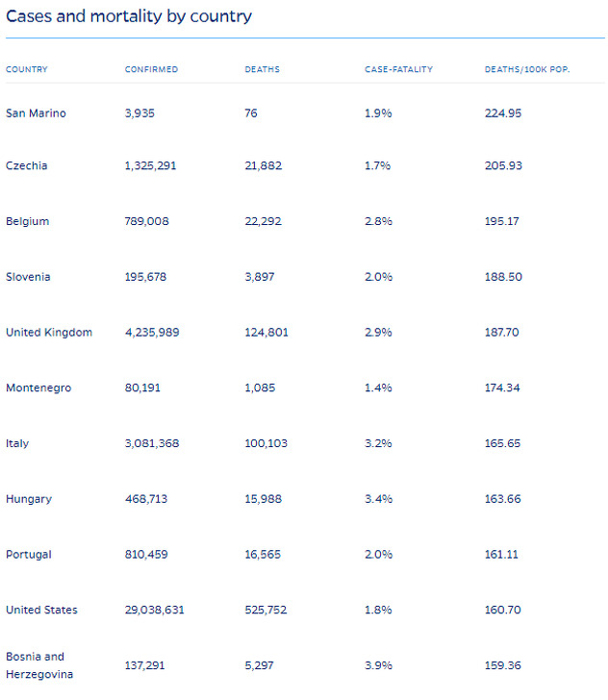Click Hungary country name
Viewport: 608px width, 700px height.
(29, 499)
